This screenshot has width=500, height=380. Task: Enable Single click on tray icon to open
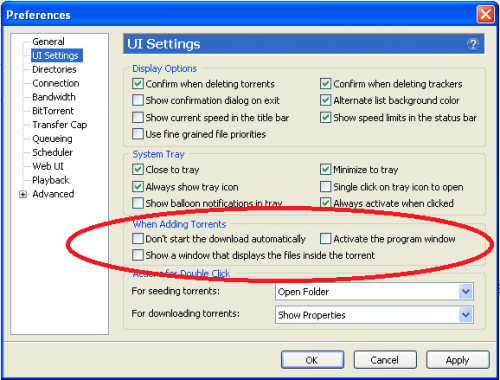pyautogui.click(x=325, y=186)
